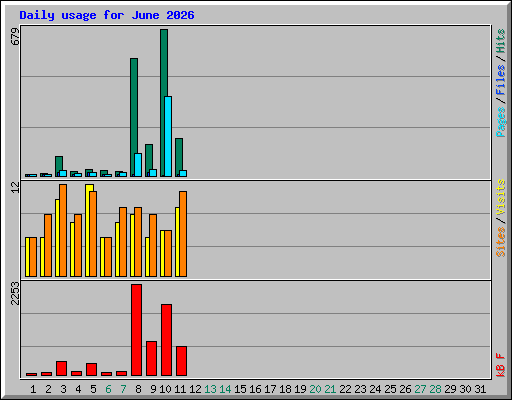Click the 679 axis value
The width and height of the screenshot is (512, 400).
(x=15, y=37)
